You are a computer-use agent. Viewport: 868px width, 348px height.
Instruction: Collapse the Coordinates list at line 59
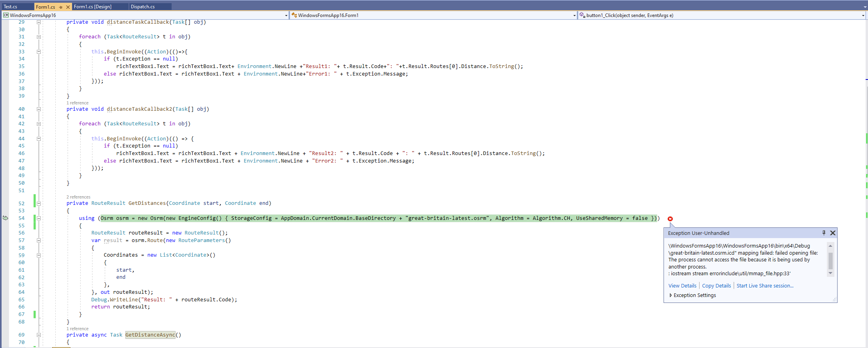39,255
